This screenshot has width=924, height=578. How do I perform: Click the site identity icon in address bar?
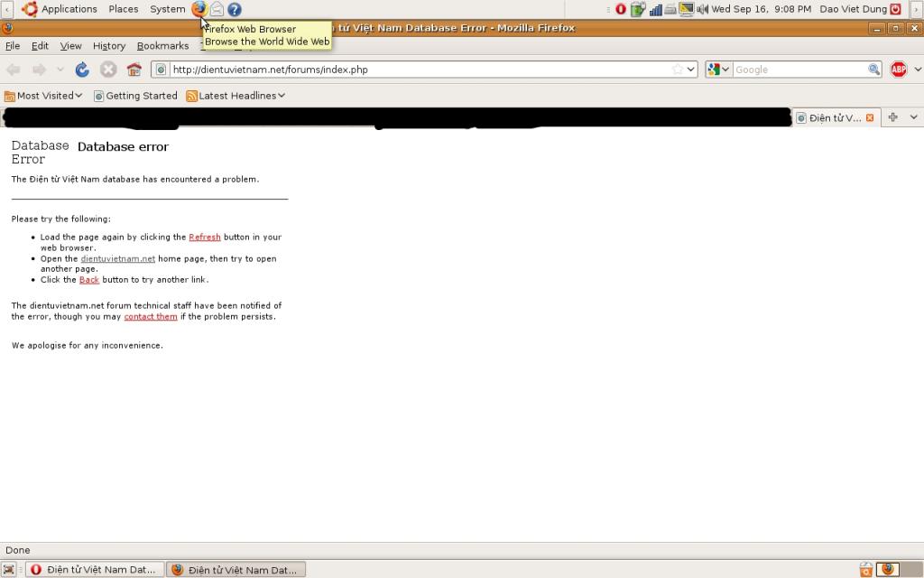click(x=161, y=70)
